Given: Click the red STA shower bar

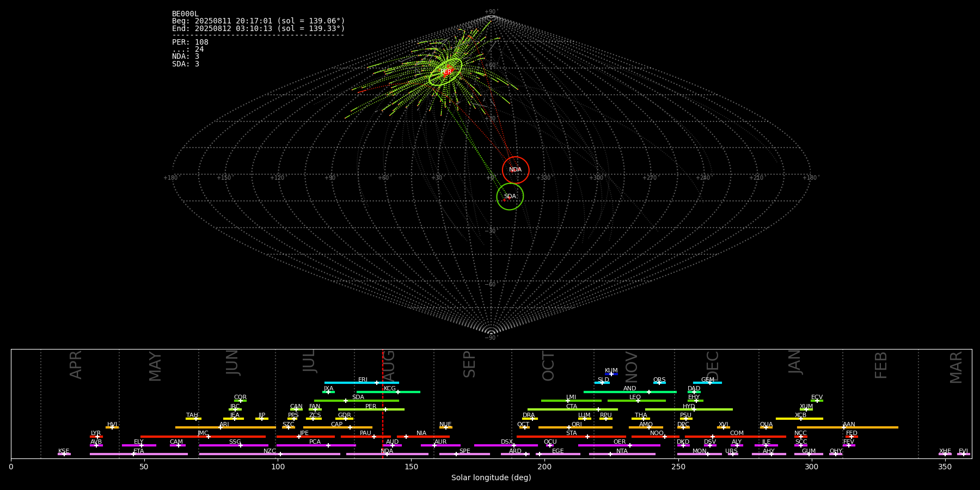Looking at the screenshot, I should pyautogui.click(x=571, y=437).
